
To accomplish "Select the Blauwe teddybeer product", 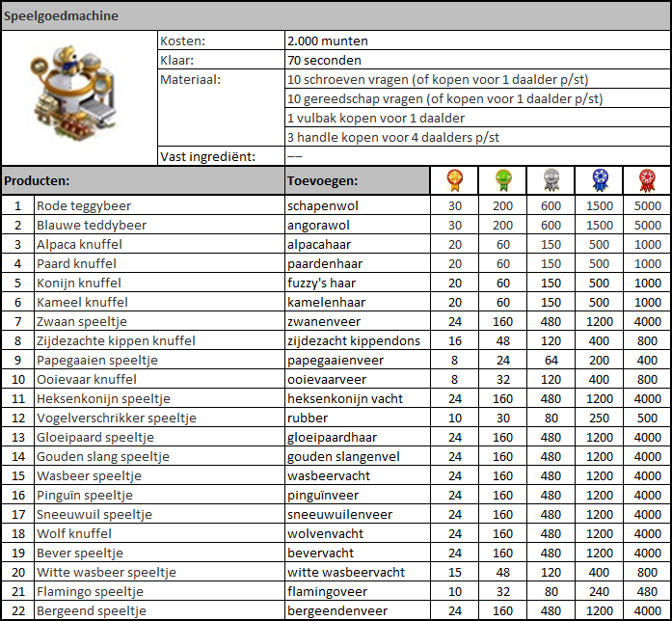I will pos(91,225).
